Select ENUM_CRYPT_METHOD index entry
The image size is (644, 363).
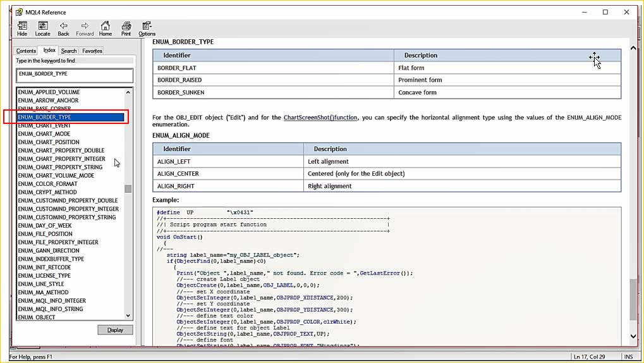tap(47, 192)
